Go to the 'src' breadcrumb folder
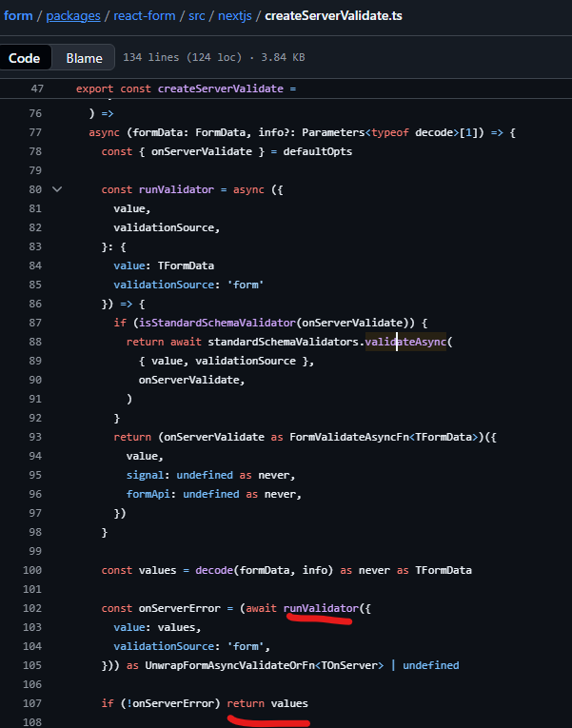 point(196,16)
